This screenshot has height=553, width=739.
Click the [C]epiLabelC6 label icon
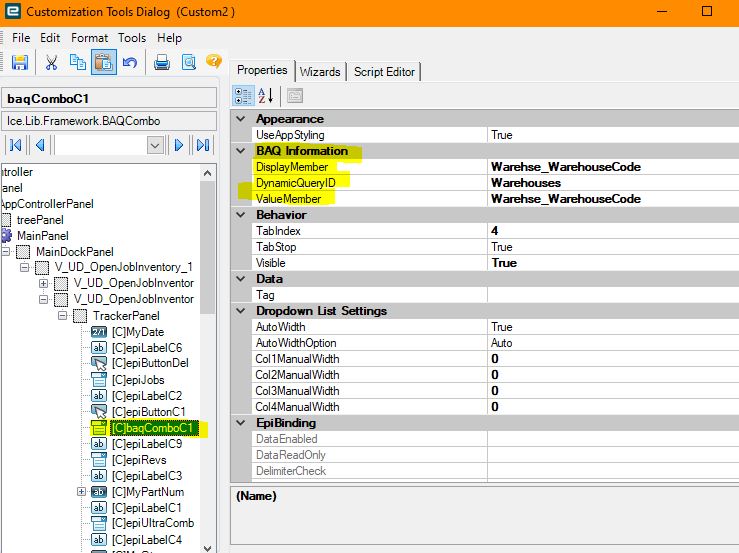pyautogui.click(x=99, y=348)
